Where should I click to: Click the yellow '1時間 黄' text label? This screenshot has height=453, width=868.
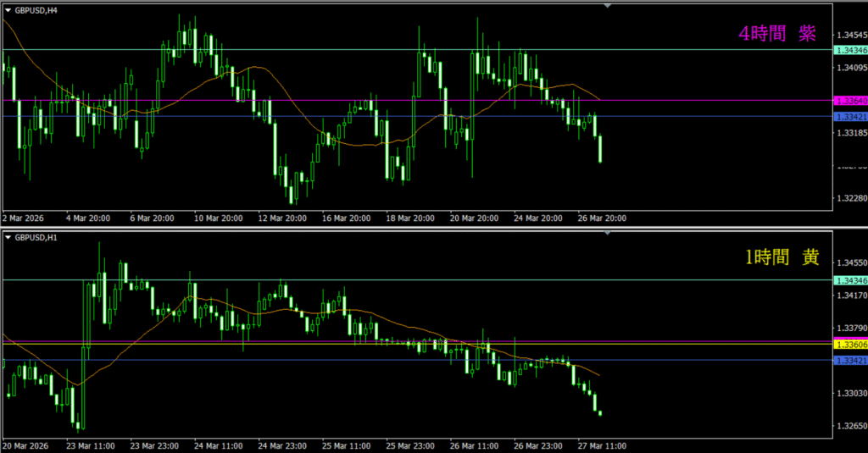[x=782, y=258]
